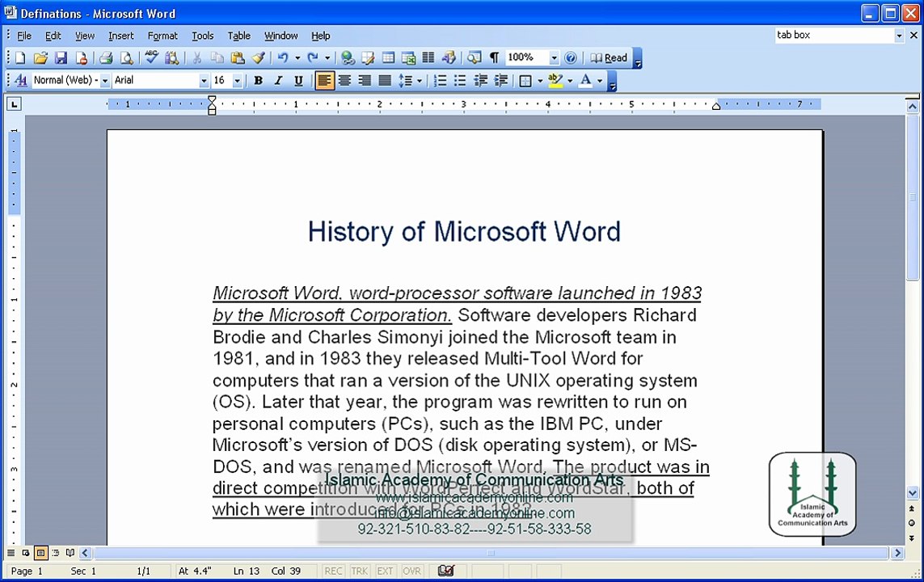924x582 pixels.
Task: Apply numbered list formatting
Action: pyautogui.click(x=441, y=80)
